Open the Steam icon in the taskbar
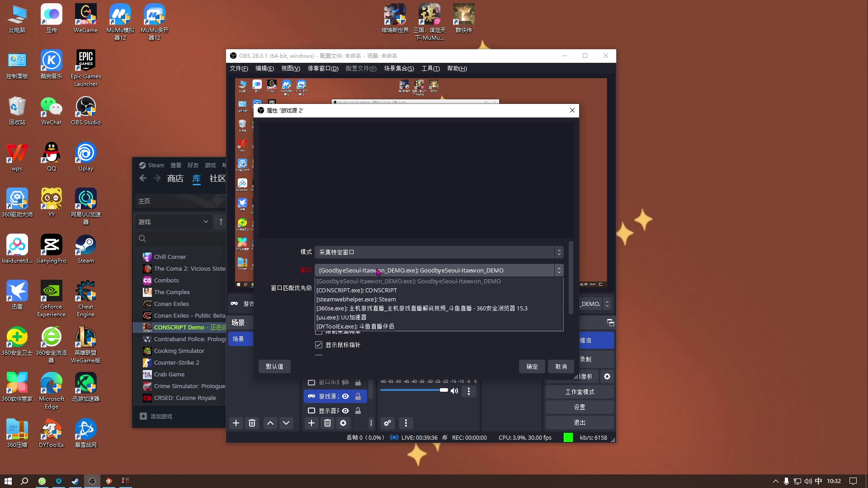Viewport: 868px width, 488px height. pyautogui.click(x=75, y=481)
